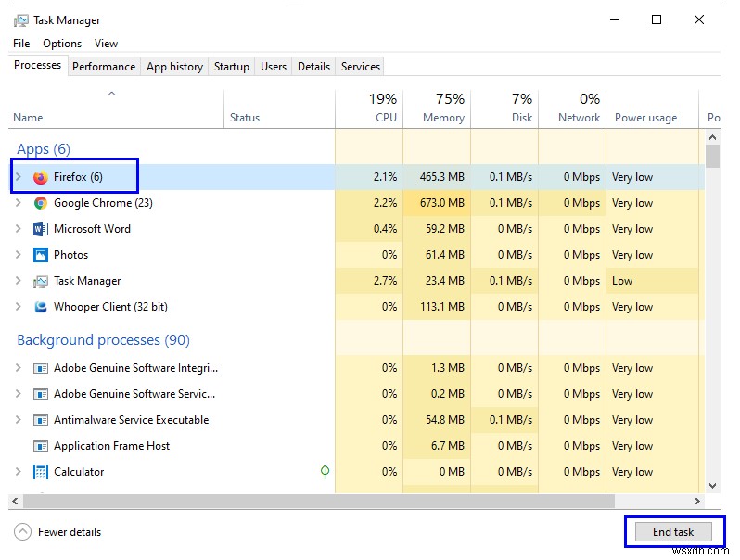Viewport: 740px width, 560px height.
Task: Expand the Firefox process group
Action: click(19, 177)
